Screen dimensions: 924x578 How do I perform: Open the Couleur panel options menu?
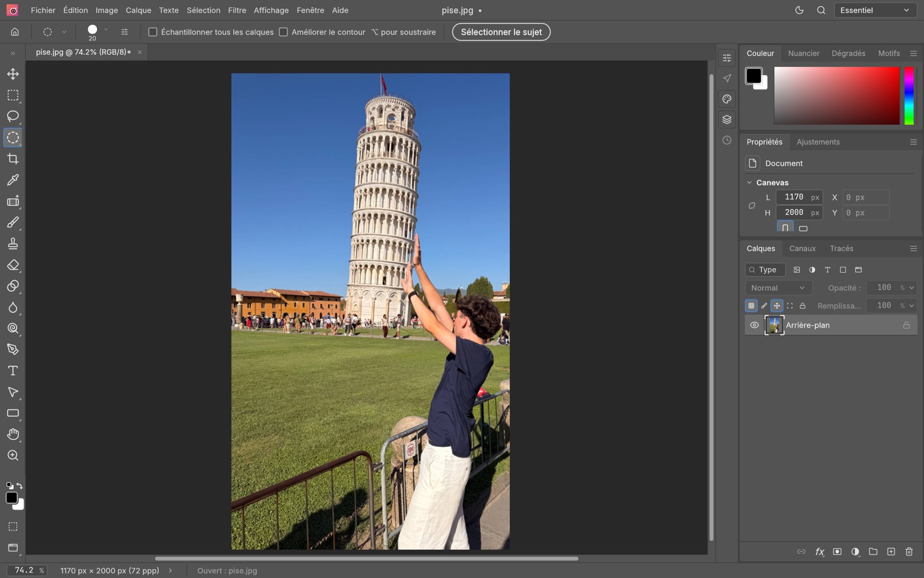(x=914, y=53)
